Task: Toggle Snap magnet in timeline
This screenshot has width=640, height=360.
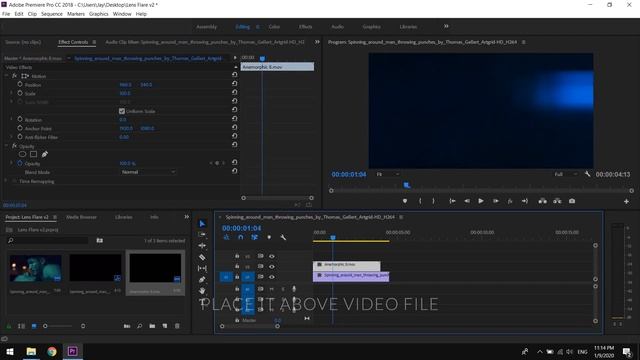Action: coord(240,237)
